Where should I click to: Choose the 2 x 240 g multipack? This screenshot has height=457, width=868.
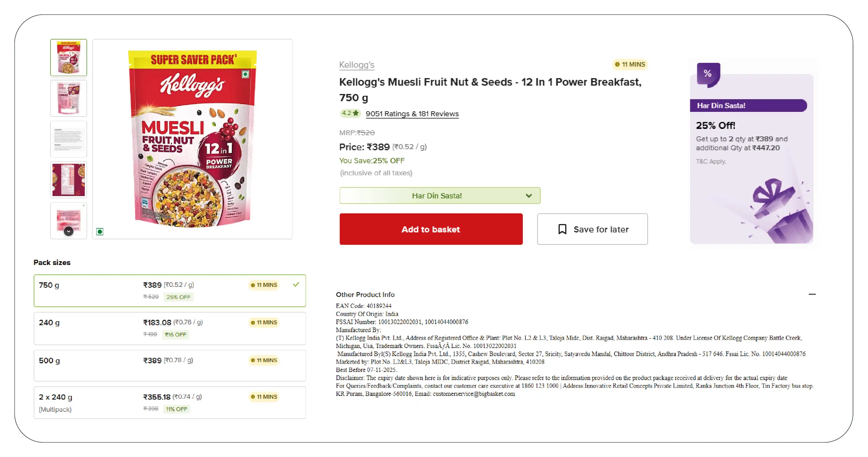(170, 403)
